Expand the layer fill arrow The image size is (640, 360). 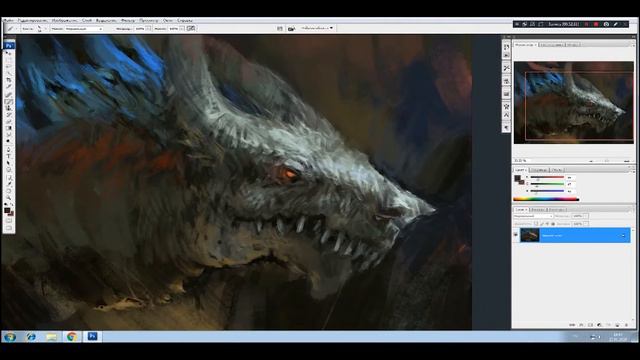[x=586, y=224]
